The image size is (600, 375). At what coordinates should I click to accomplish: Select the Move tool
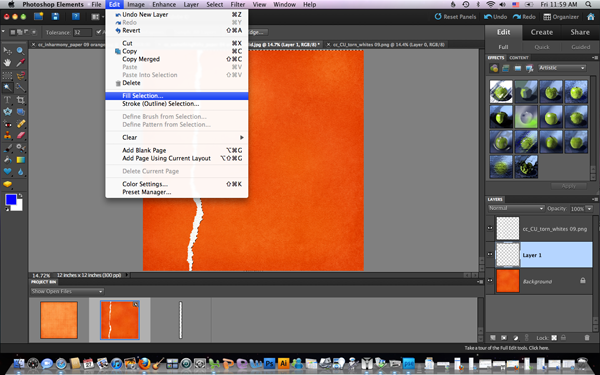[x=7, y=51]
